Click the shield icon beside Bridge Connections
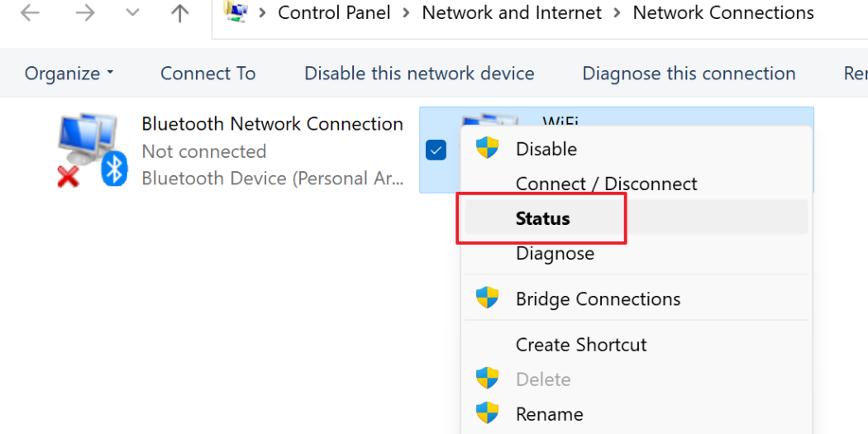868x434 pixels. (487, 298)
